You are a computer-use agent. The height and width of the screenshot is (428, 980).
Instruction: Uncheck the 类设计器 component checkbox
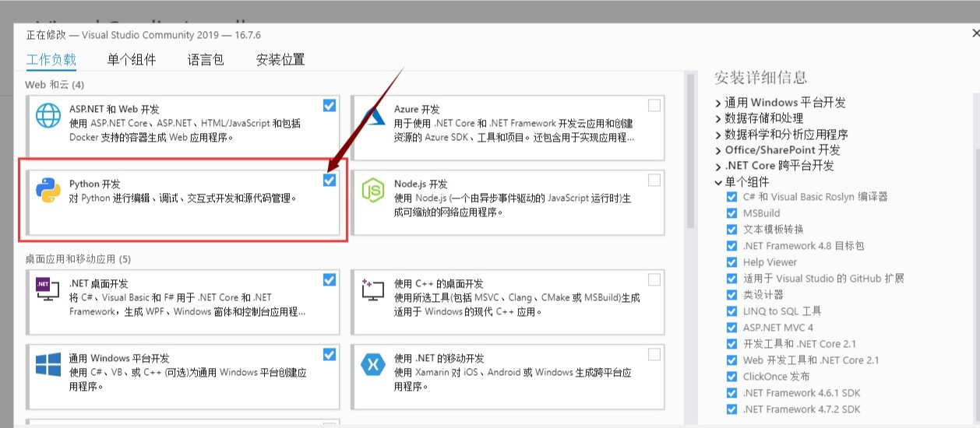pos(731,295)
